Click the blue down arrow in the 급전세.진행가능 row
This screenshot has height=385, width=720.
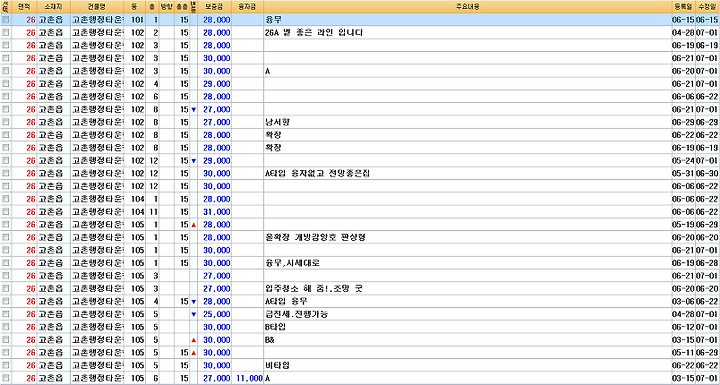(x=193, y=315)
